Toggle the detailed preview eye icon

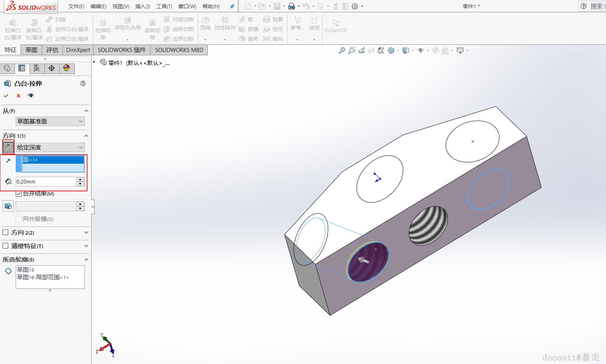(x=31, y=96)
